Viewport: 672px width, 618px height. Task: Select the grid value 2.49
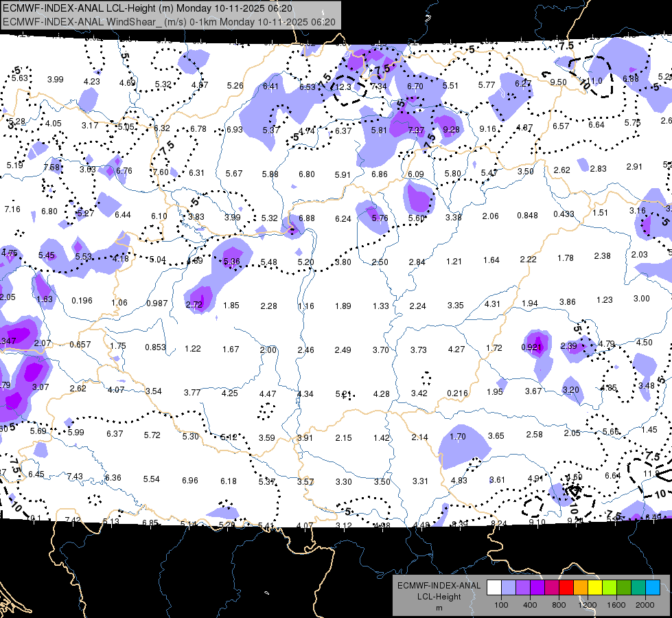coord(343,350)
